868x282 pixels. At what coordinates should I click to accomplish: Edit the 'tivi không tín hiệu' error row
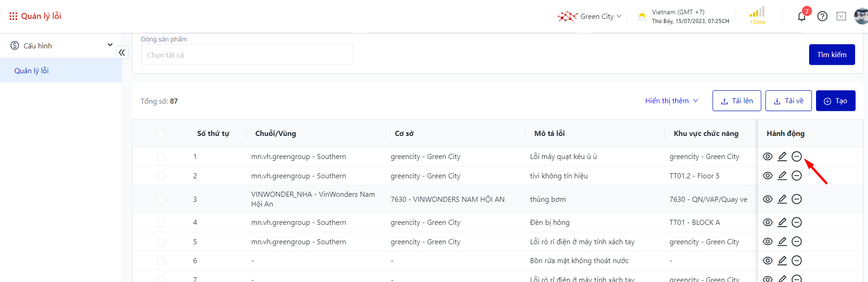pyautogui.click(x=782, y=176)
